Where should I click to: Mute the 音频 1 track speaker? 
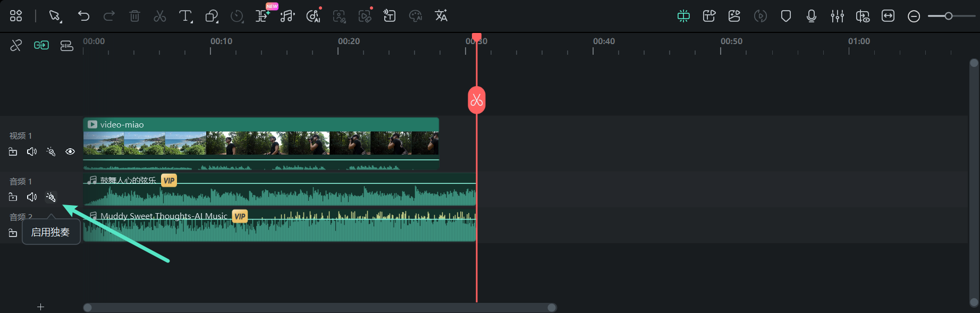pyautogui.click(x=32, y=197)
